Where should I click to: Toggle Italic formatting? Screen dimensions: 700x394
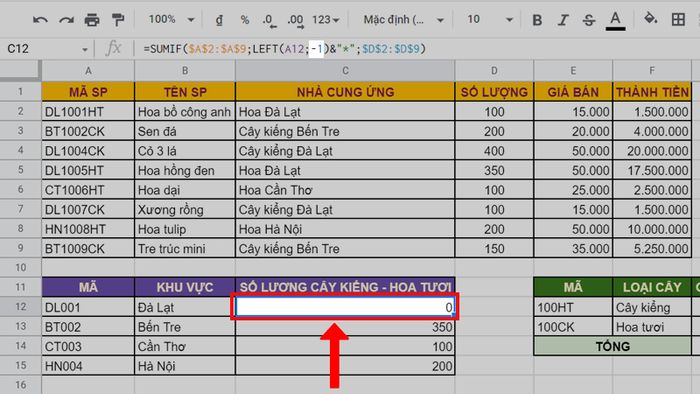click(563, 20)
